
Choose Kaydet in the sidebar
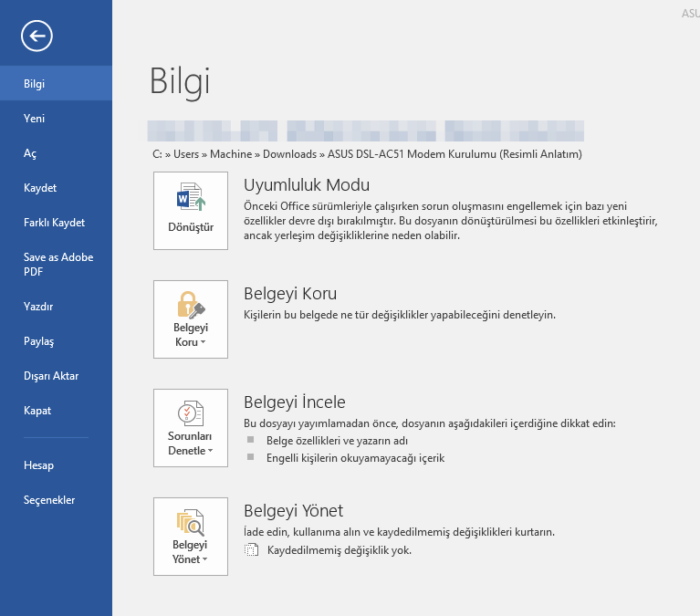coord(56,188)
